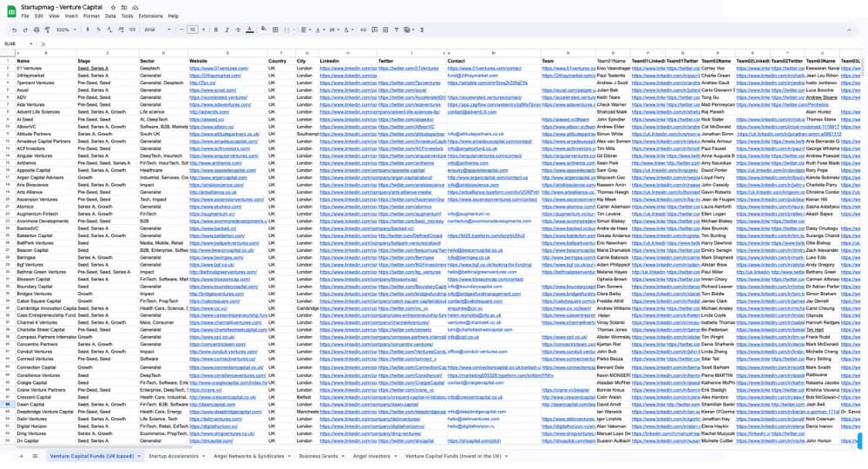The image size is (868, 469).
Task: Open the File menu
Action: [25, 16]
